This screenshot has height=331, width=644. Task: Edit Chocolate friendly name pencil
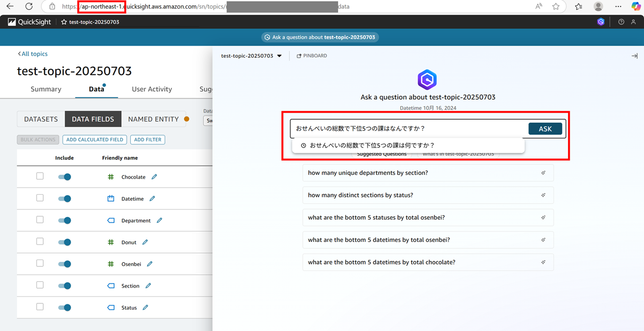coord(154,177)
